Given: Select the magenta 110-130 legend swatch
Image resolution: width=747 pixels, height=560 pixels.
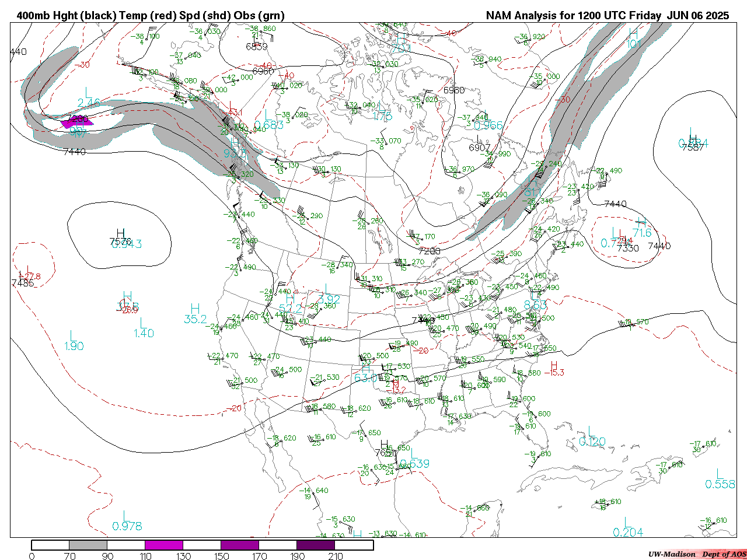Looking at the screenshot, I should pos(164,545).
